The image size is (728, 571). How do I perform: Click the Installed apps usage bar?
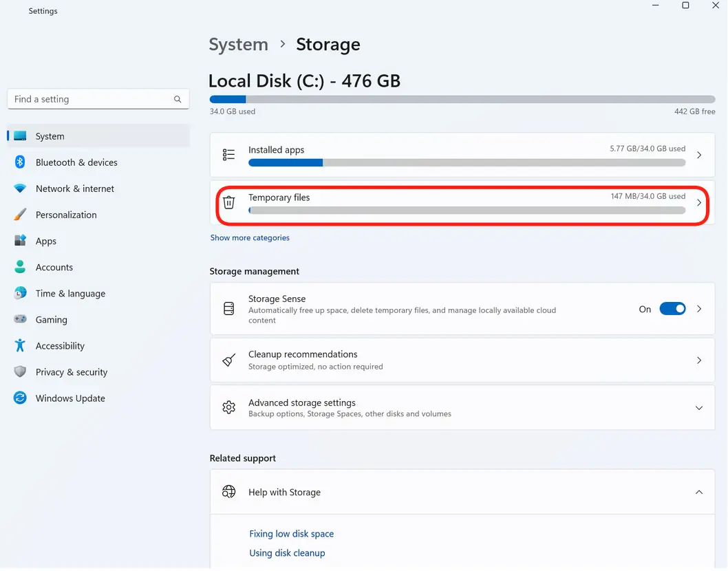coord(467,162)
